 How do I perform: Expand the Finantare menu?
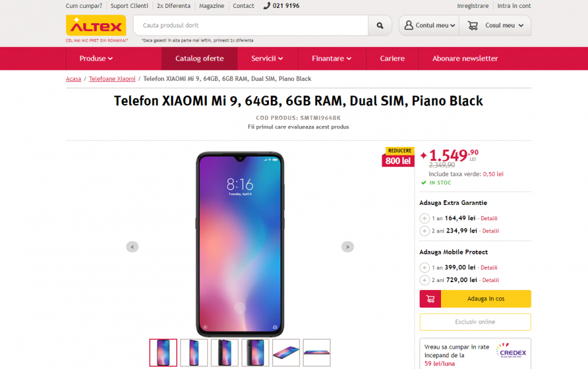point(331,59)
